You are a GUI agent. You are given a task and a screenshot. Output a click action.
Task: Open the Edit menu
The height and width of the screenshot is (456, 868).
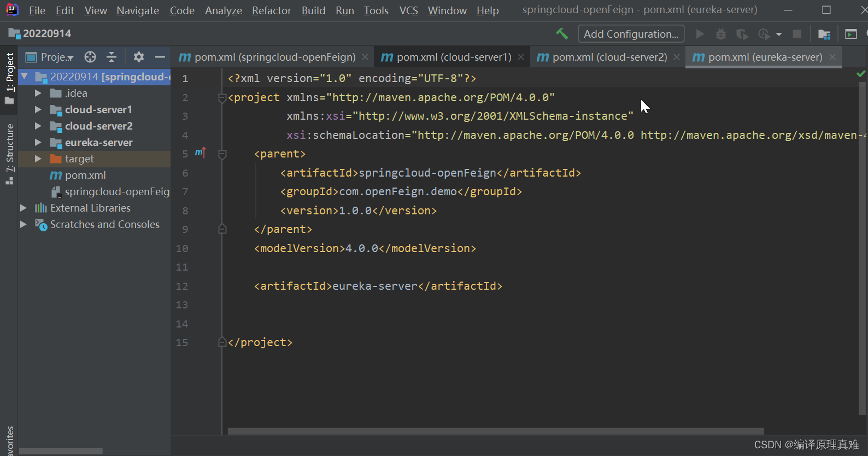[65, 10]
